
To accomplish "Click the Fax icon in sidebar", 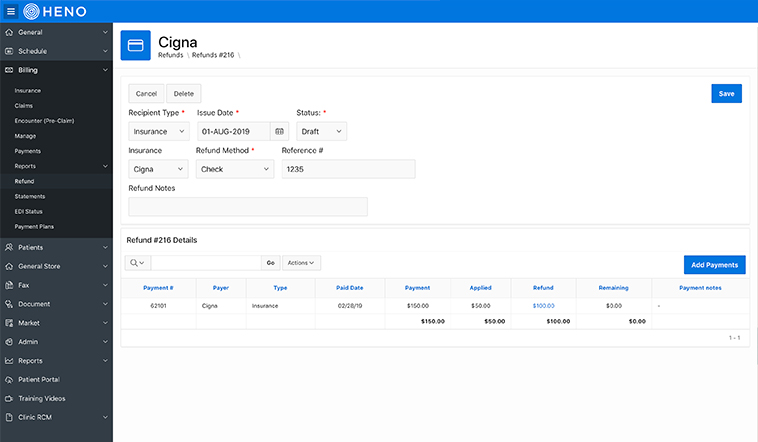I will click(9, 285).
